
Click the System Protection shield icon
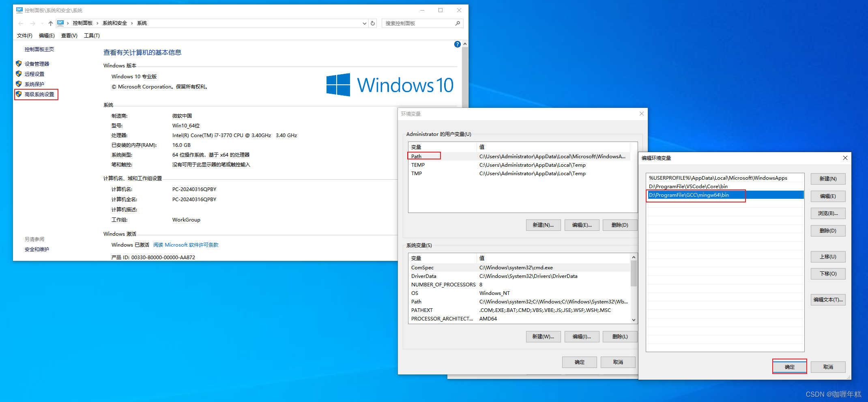19,84
